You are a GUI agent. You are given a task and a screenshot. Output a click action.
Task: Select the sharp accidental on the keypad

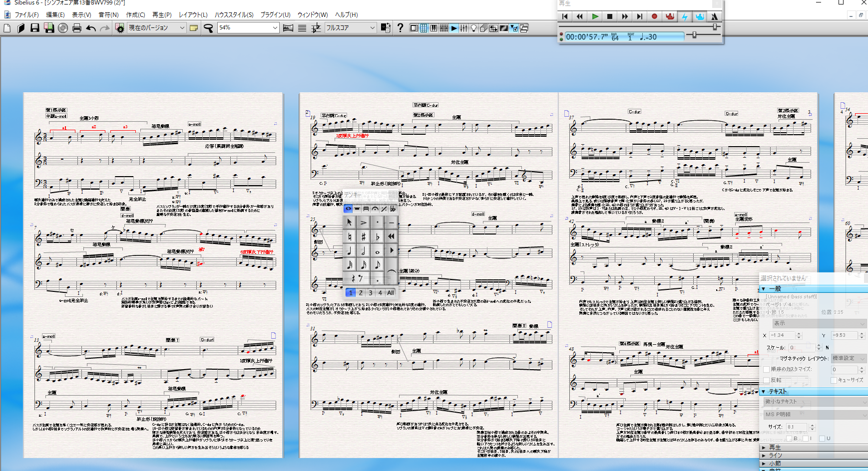364,236
